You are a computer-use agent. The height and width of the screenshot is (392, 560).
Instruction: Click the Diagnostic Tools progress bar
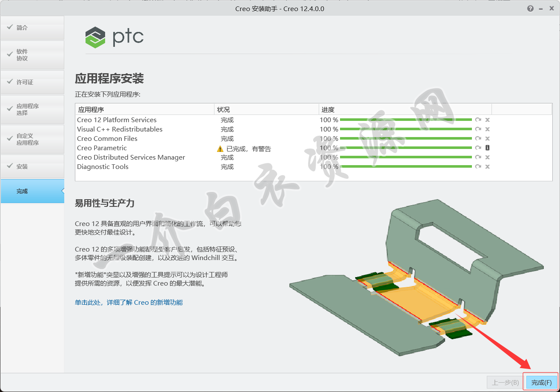[406, 167]
